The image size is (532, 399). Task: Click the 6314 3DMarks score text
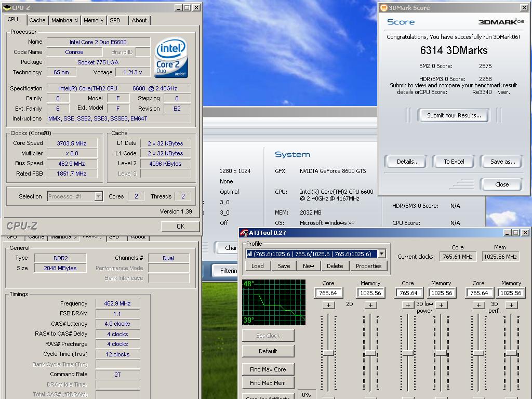click(x=454, y=50)
